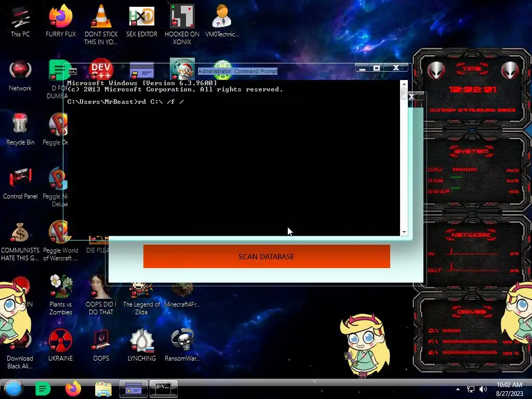This screenshot has height=399, width=532.
Task: Launch The Legend of Zilda shortcut
Action: coord(141,299)
